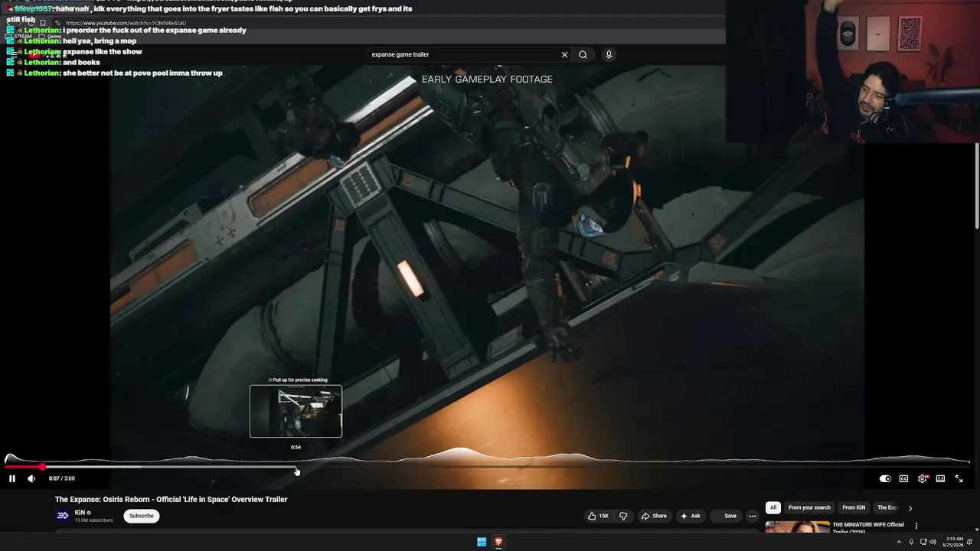
Task: Select the All filter chip
Action: pos(773,507)
